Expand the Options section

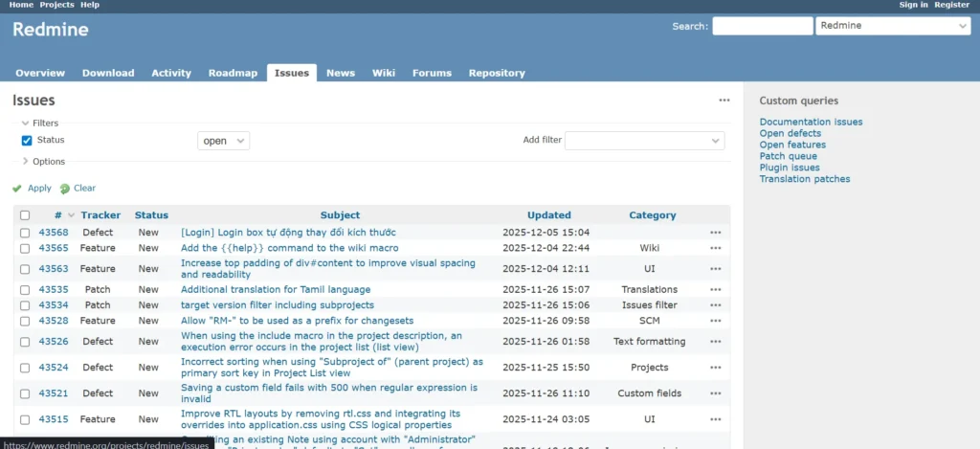click(x=43, y=162)
